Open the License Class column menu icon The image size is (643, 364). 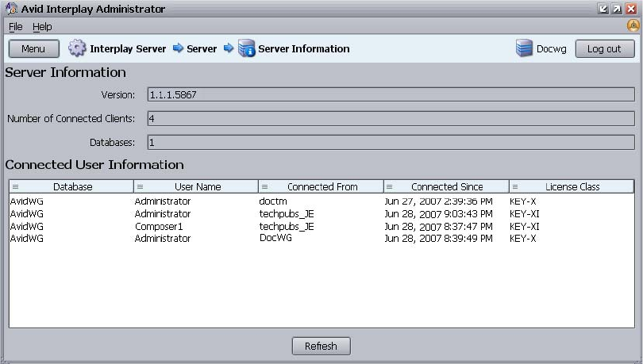click(515, 186)
